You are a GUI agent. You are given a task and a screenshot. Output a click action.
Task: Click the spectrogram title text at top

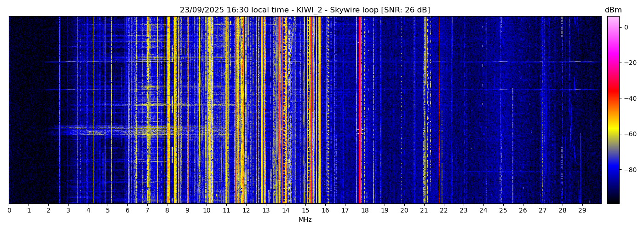tap(305, 10)
